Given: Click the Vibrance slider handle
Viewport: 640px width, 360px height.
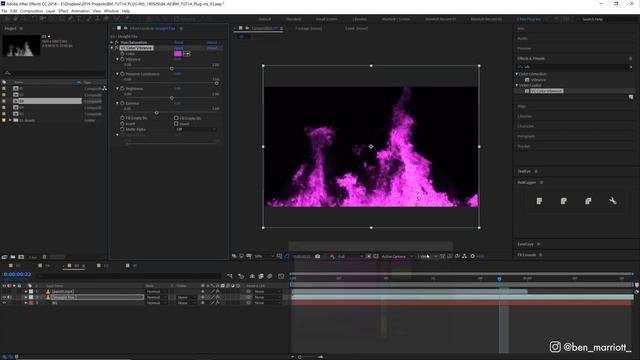Looking at the screenshot, I should (172, 69).
